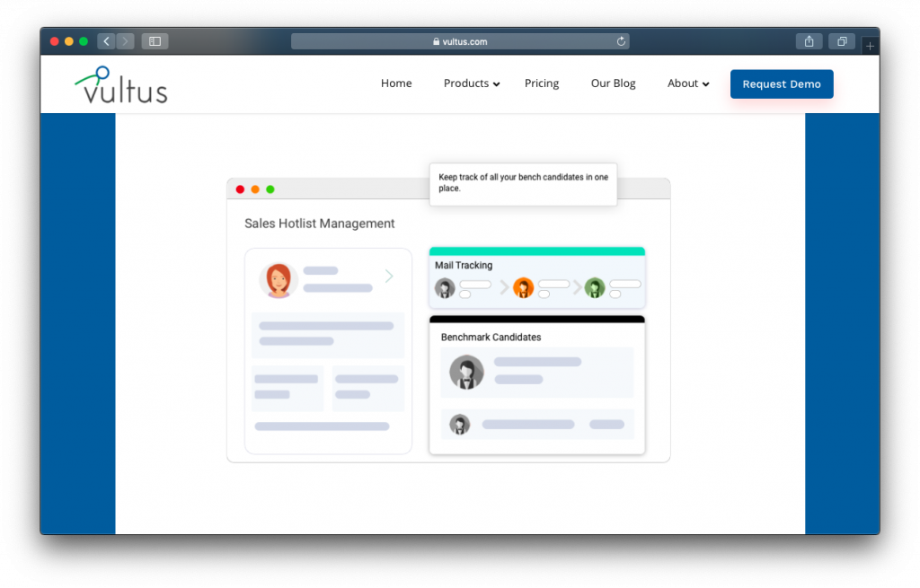The image size is (920, 588).
Task: Click the Request Demo button
Action: pyautogui.click(x=782, y=83)
